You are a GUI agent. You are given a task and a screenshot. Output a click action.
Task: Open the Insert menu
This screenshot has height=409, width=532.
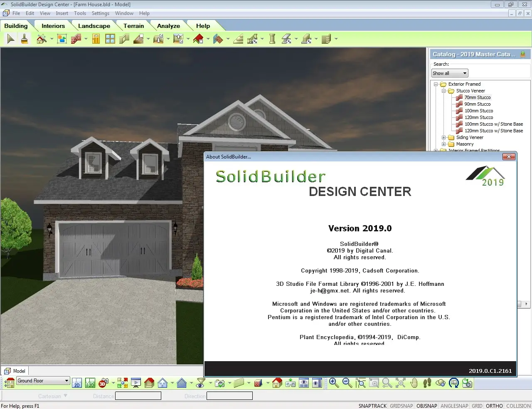click(62, 13)
